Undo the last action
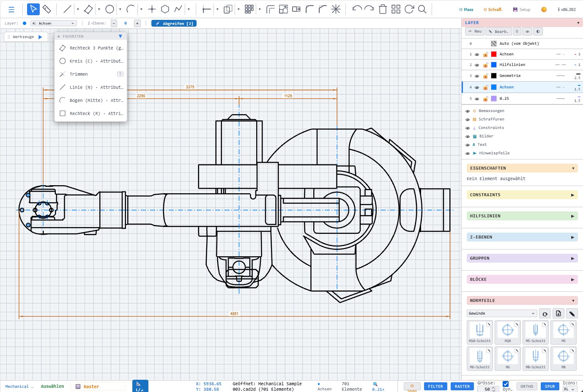The height and width of the screenshot is (392, 583). pyautogui.click(x=357, y=9)
